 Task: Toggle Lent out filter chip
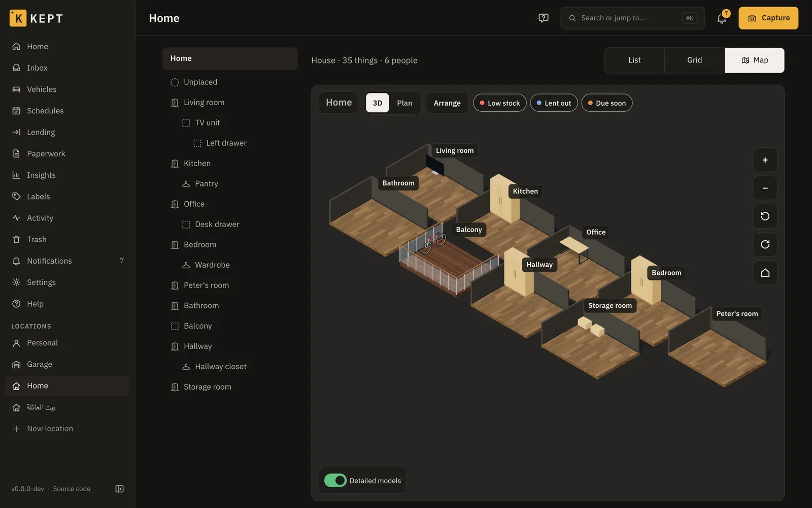pyautogui.click(x=554, y=103)
